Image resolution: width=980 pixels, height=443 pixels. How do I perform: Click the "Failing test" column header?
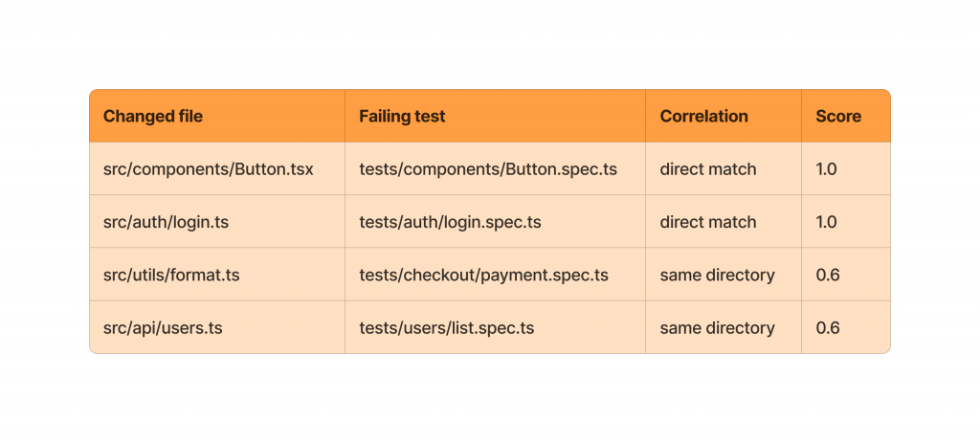(402, 117)
